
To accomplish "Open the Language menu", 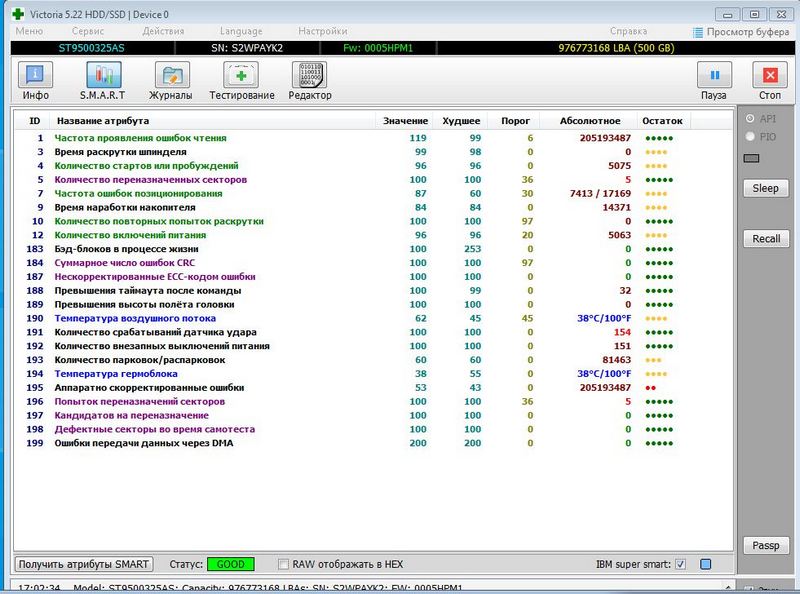I will click(x=241, y=32).
